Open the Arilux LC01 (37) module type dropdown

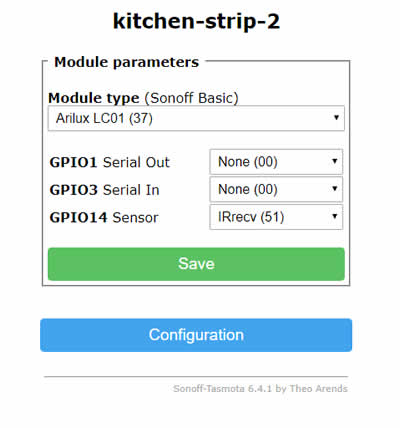click(x=196, y=118)
